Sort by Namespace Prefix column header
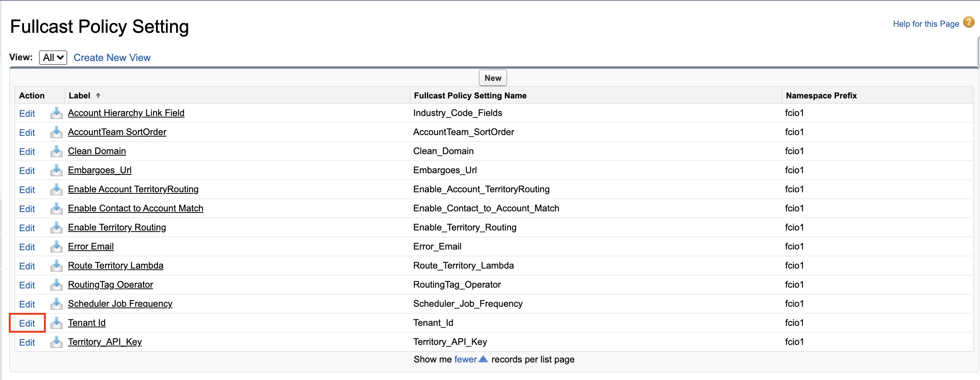The height and width of the screenshot is (380, 980). 821,96
